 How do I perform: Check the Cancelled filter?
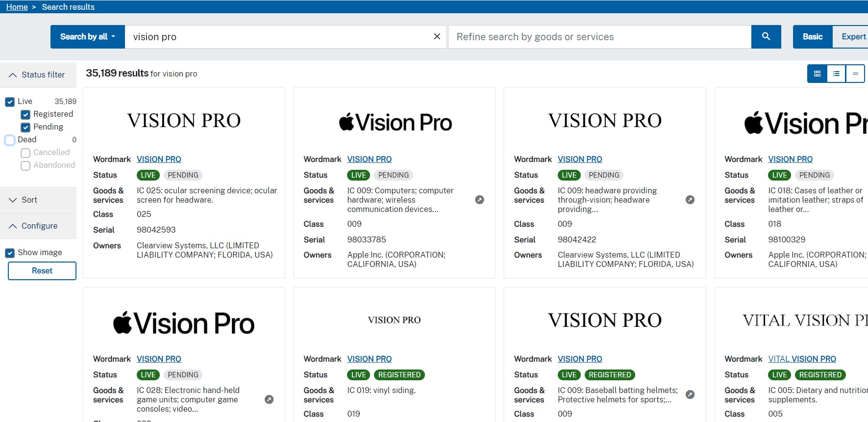point(25,153)
